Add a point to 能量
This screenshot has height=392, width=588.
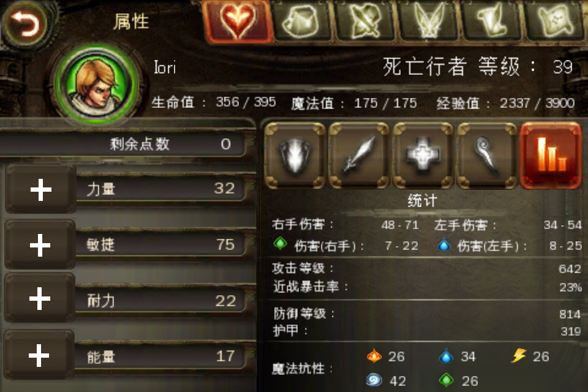click(39, 355)
